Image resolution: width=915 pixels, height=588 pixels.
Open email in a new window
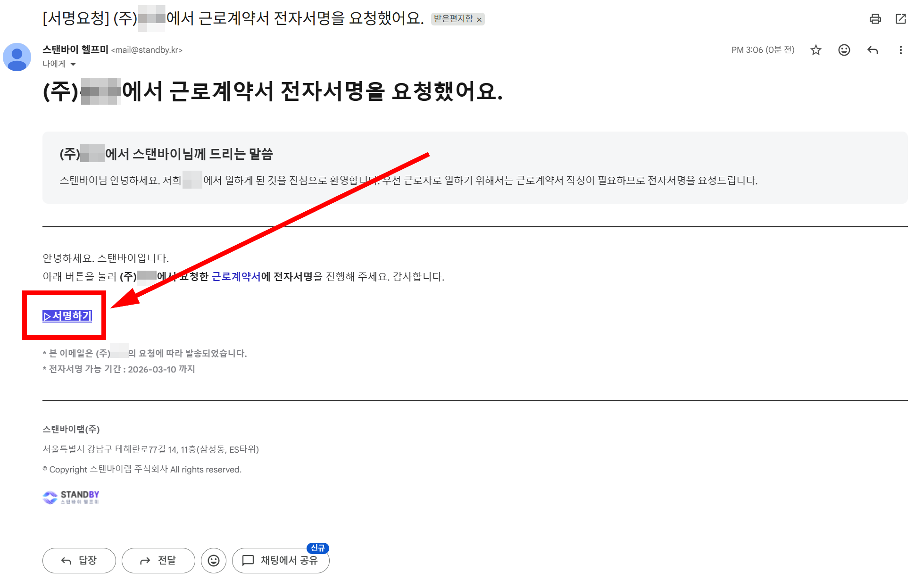[x=901, y=19]
